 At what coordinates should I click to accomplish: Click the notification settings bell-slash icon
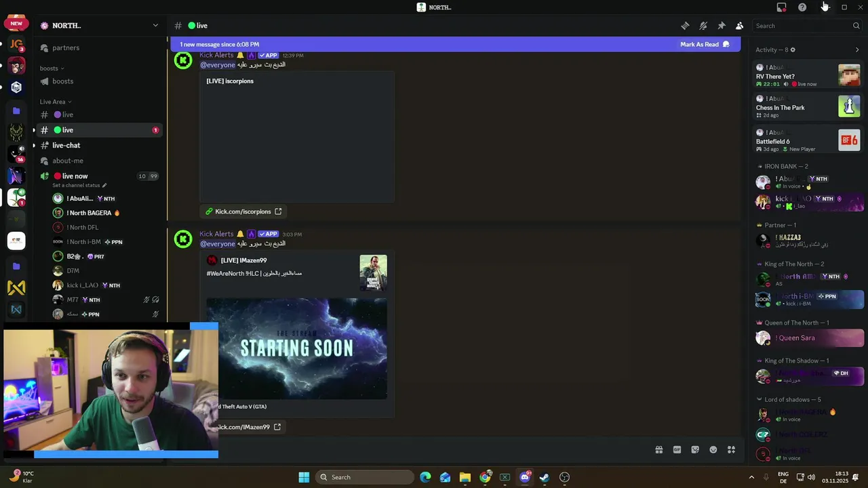(703, 26)
